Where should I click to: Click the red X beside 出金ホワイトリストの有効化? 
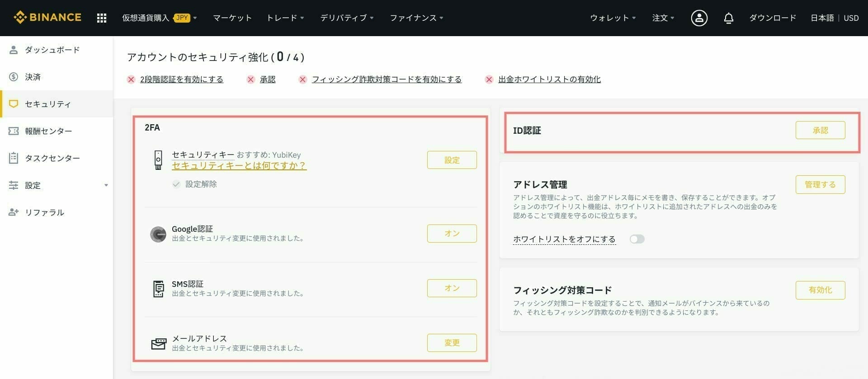pyautogui.click(x=489, y=80)
